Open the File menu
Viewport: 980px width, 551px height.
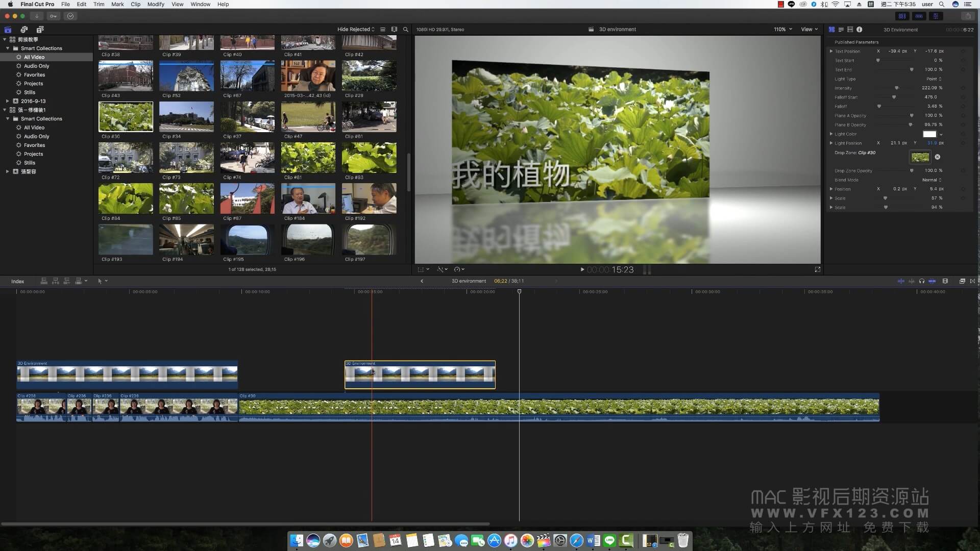pyautogui.click(x=65, y=4)
